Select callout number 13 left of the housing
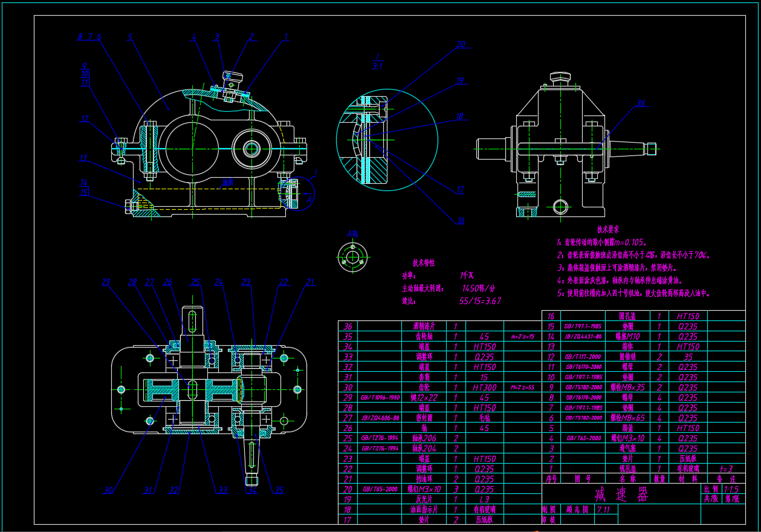Image resolution: width=761 pixels, height=532 pixels. (x=83, y=158)
